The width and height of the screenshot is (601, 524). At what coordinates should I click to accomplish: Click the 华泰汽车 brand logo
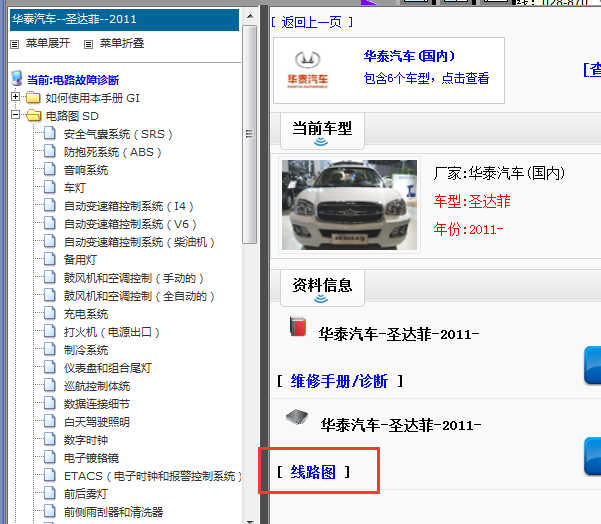click(308, 70)
